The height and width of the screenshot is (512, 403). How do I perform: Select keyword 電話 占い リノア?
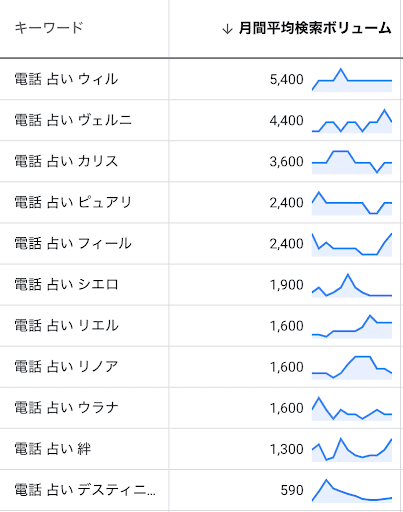point(66,367)
